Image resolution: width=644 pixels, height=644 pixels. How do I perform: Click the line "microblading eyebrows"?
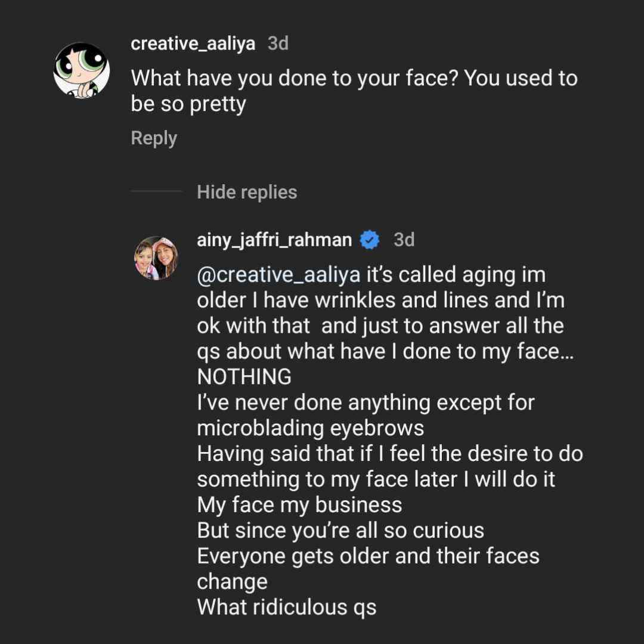pyautogui.click(x=310, y=428)
